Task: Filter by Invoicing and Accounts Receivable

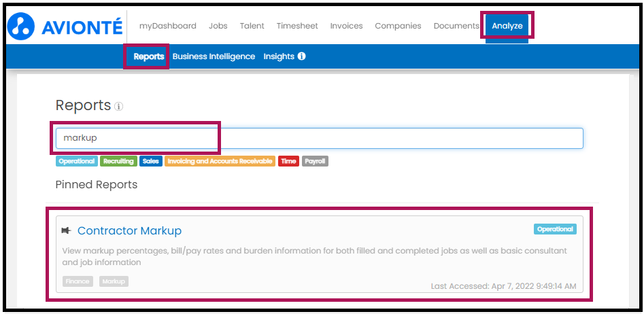Action: (x=220, y=161)
